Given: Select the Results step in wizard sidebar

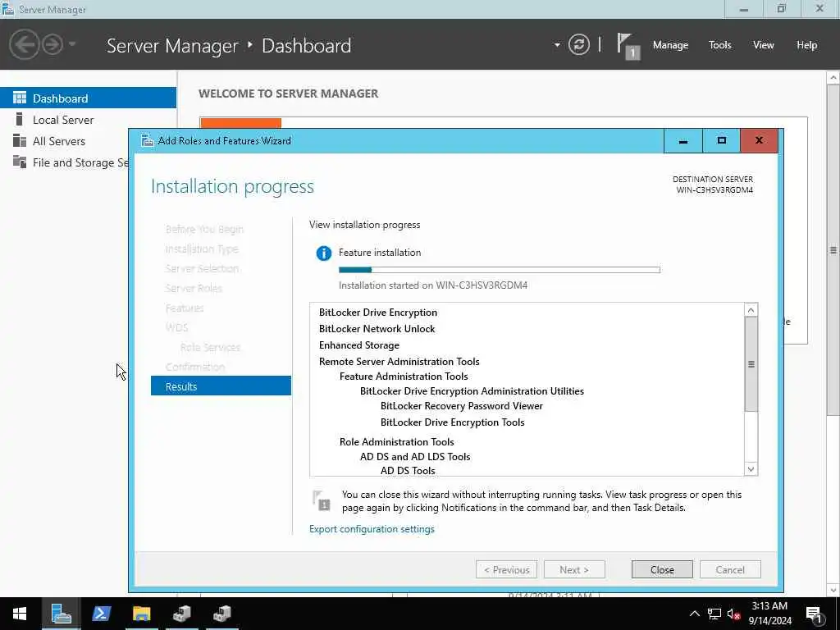Looking at the screenshot, I should (x=221, y=386).
